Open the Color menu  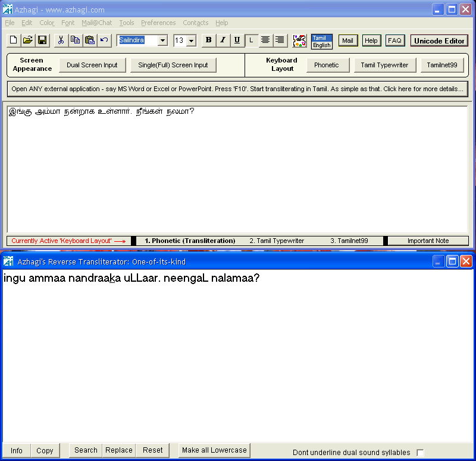[x=47, y=23]
